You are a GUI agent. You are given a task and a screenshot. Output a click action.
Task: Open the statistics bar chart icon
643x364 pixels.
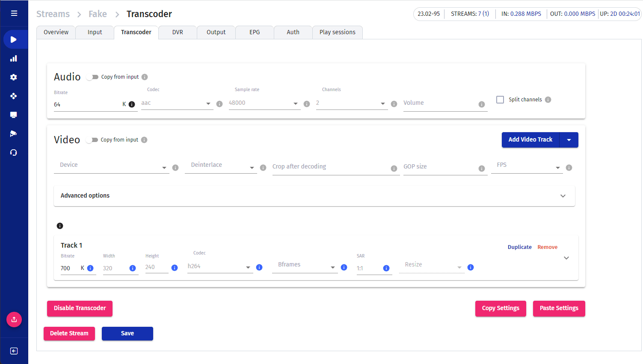(14, 59)
